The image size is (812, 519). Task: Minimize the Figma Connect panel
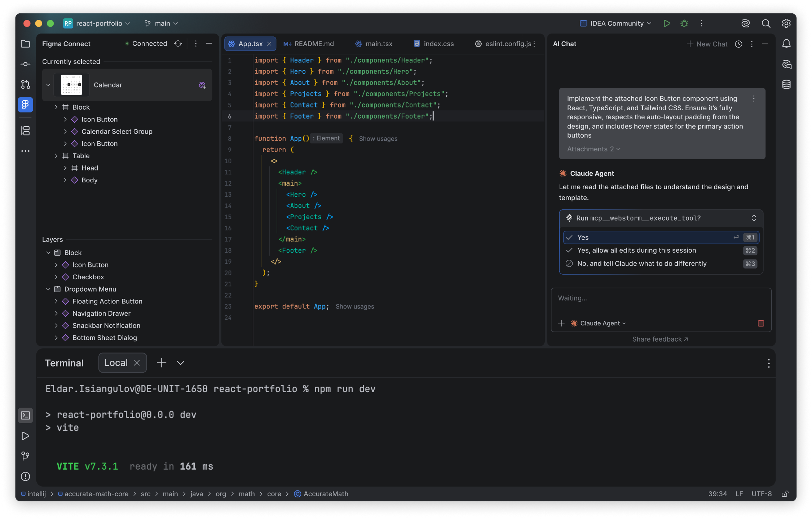[209, 44]
